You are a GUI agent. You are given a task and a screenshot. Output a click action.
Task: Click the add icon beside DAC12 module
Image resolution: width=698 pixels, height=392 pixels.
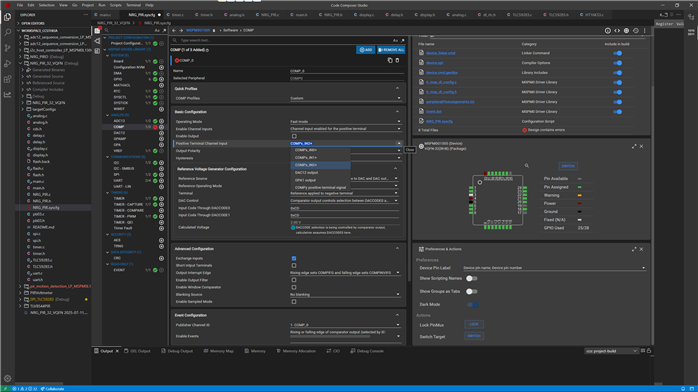tap(161, 133)
